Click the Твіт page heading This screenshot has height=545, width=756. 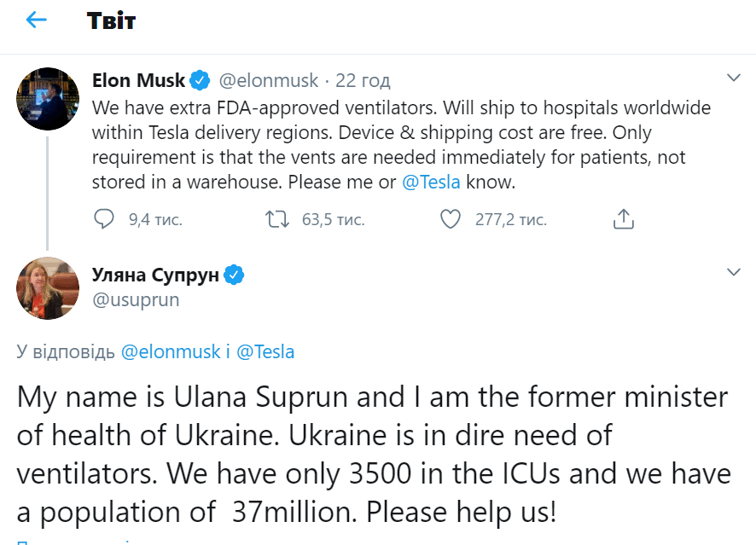click(111, 20)
